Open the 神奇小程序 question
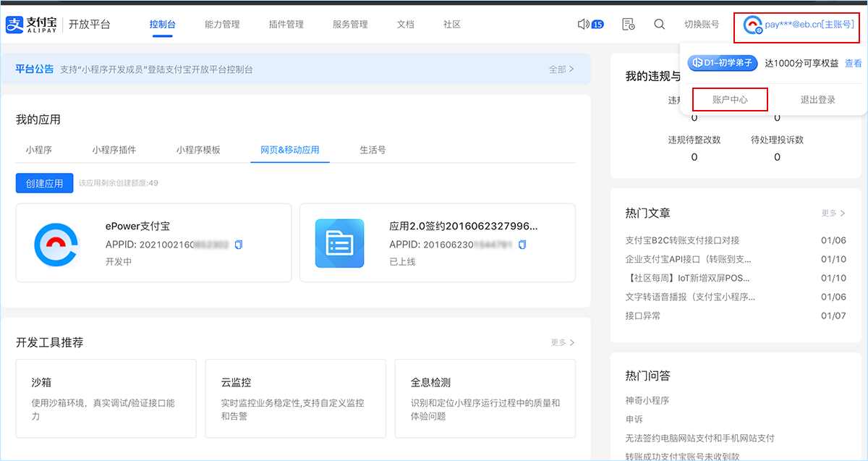This screenshot has height=461, width=868. click(647, 400)
